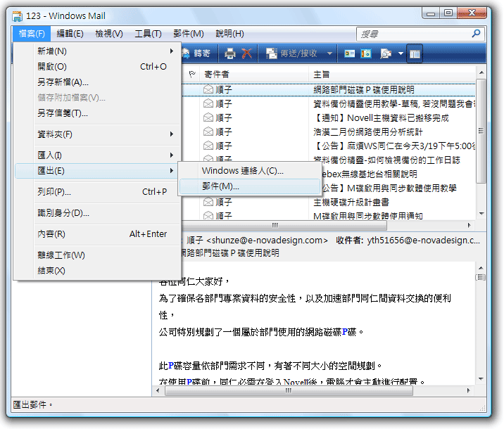The image size is (504, 429).
Task: Click preview pane scroll-up arrow
Action: point(481,268)
